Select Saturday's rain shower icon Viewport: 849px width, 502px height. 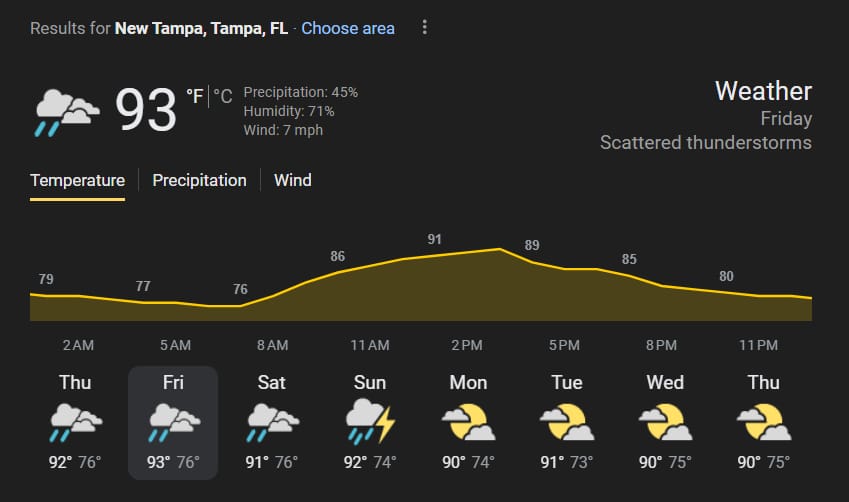[272, 422]
